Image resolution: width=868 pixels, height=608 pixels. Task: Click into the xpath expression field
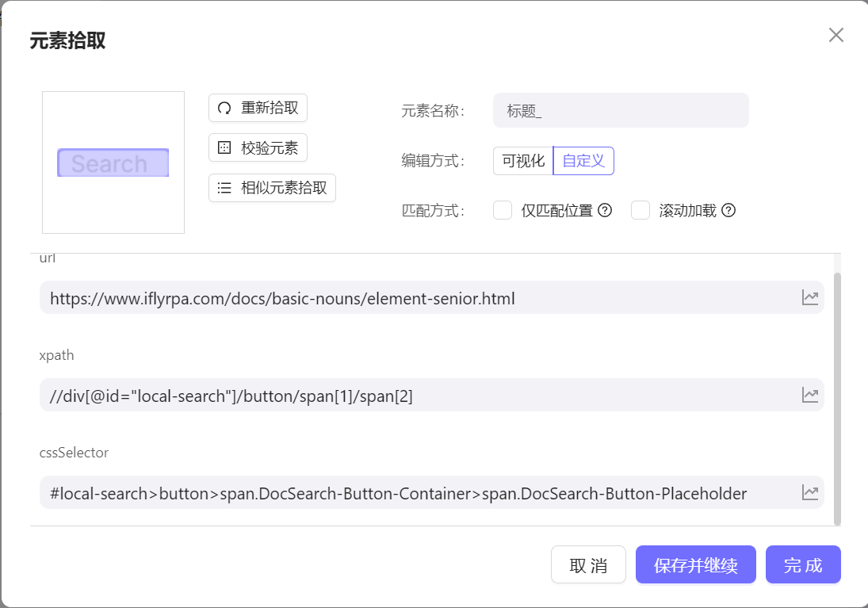point(412,396)
